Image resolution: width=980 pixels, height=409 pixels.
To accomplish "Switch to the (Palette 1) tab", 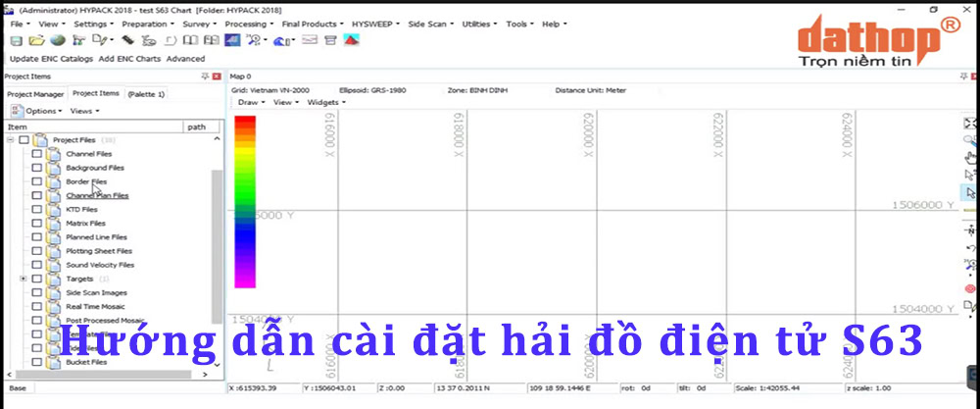I will pyautogui.click(x=146, y=94).
